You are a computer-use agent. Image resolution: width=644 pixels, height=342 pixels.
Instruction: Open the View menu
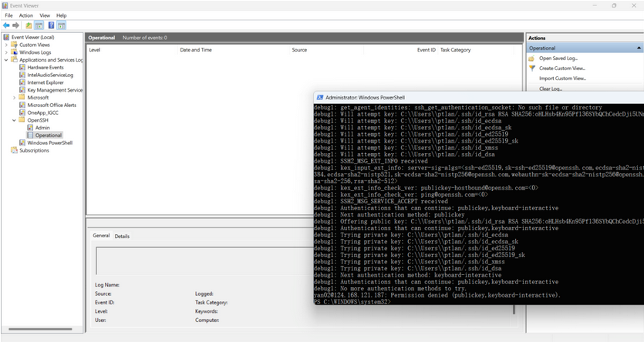(45, 15)
